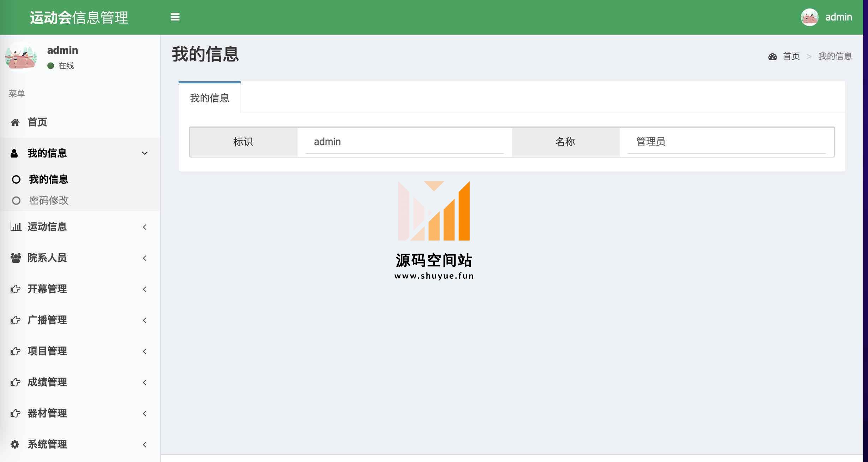Focus the 名称 field containing 管理员

(727, 142)
